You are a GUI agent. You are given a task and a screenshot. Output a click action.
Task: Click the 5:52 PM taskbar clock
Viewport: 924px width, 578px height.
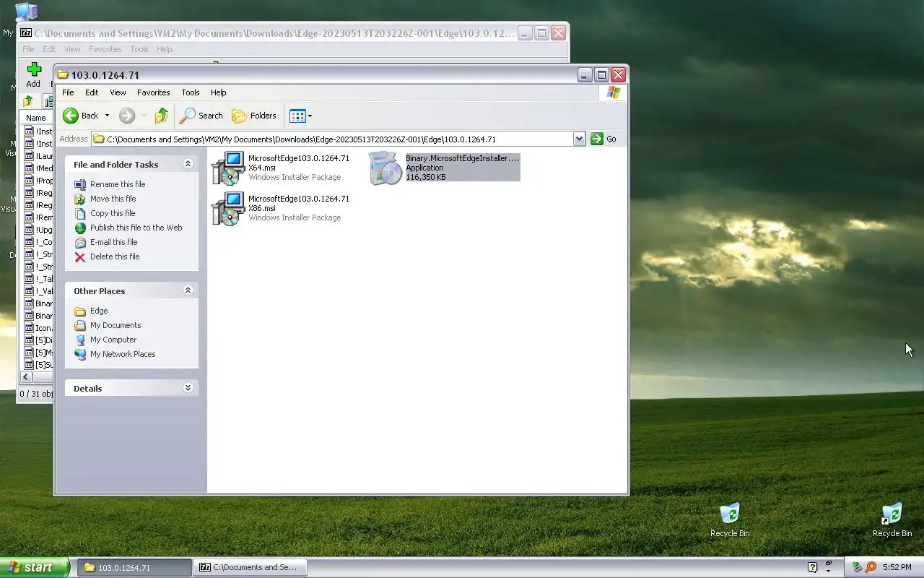[897, 567]
